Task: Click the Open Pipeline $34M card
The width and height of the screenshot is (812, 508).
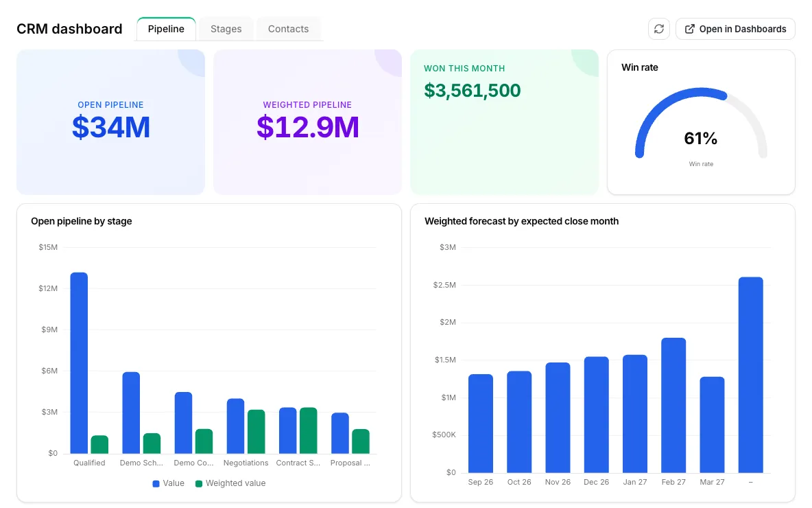Action: [111, 122]
